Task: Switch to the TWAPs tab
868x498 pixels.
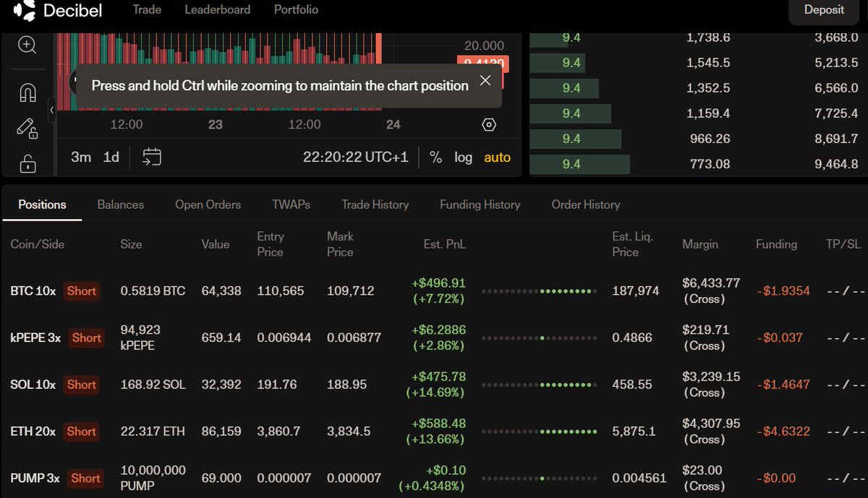Action: click(291, 205)
